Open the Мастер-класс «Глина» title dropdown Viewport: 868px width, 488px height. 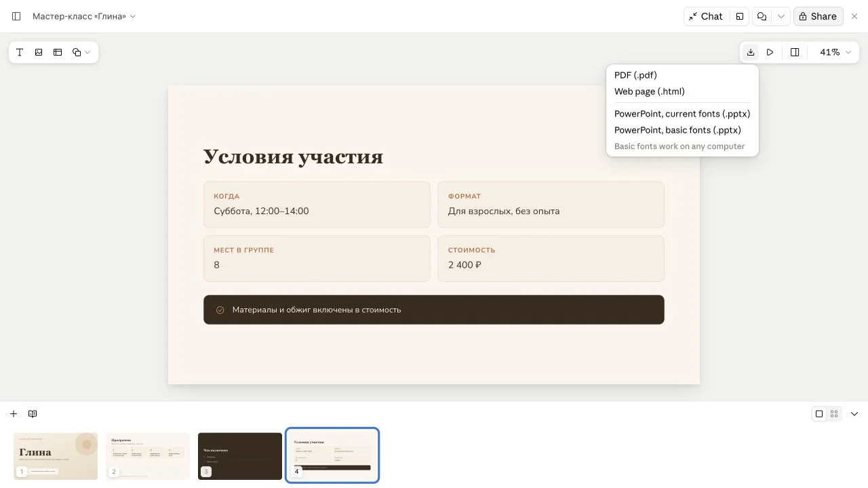[84, 16]
